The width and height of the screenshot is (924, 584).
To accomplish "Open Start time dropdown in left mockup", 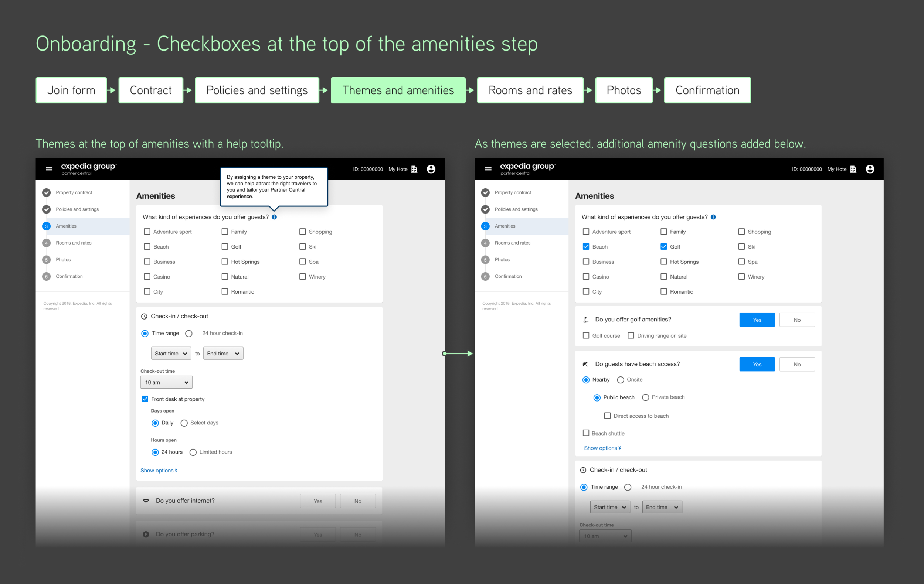I will point(171,353).
